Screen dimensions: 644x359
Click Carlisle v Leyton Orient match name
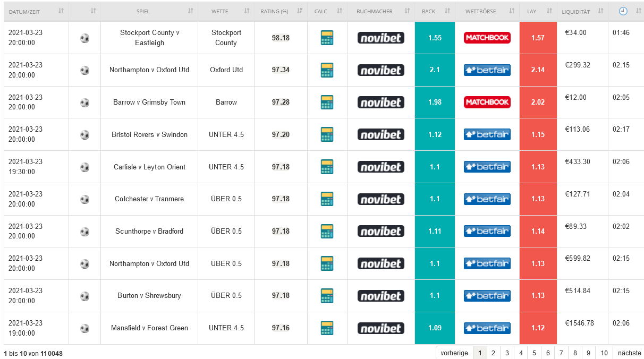149,167
